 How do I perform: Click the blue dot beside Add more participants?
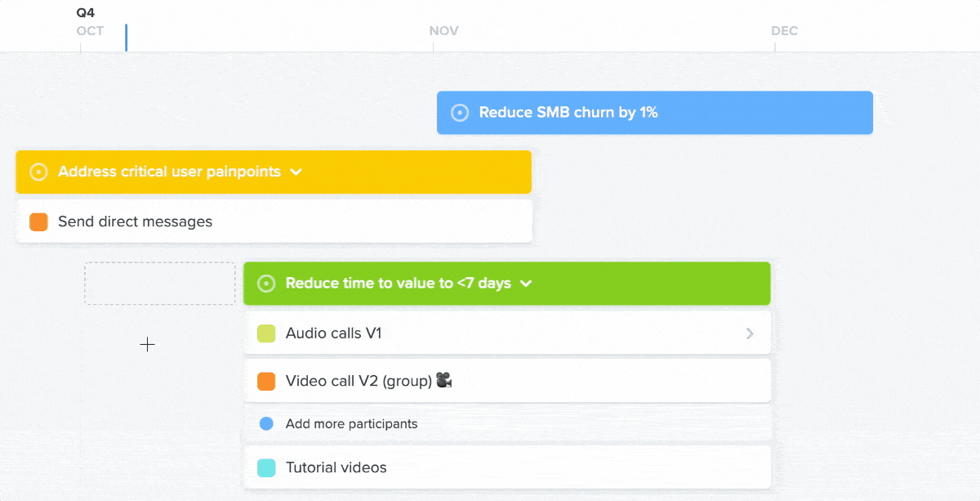tap(266, 423)
